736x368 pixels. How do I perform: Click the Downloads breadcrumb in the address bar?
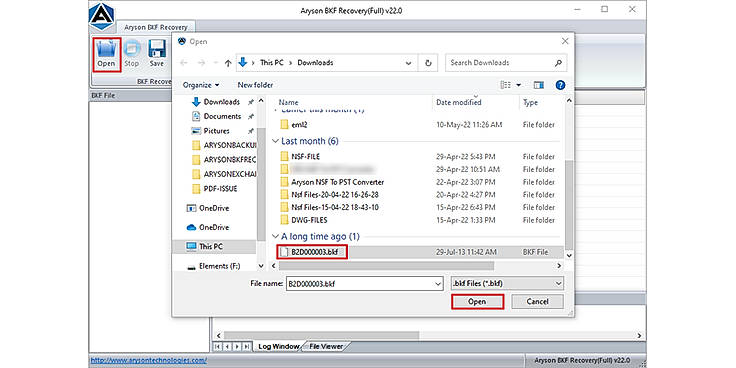click(x=315, y=63)
